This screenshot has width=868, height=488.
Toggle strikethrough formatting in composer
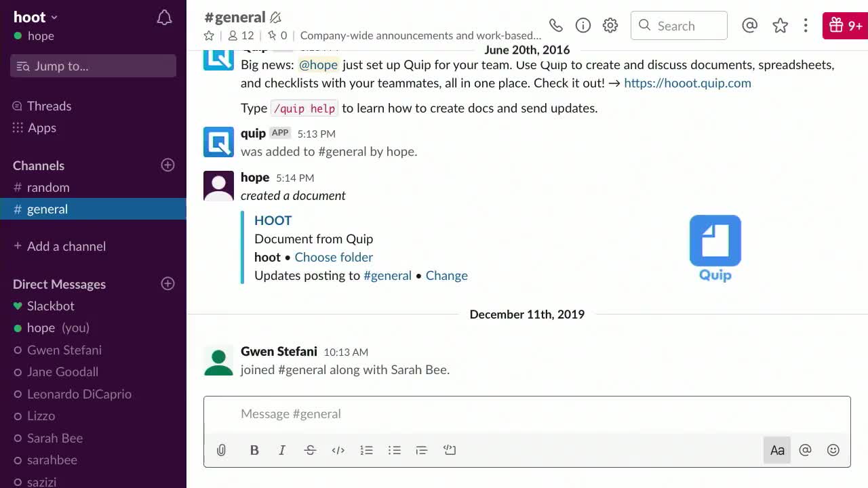310,450
